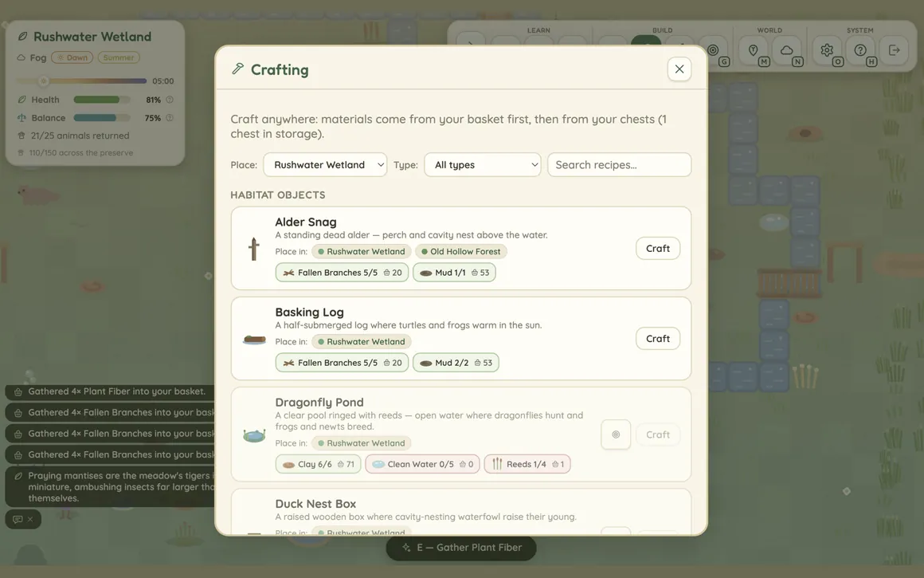Open the help question mark in System
This screenshot has height=578, width=924.
pos(860,50)
